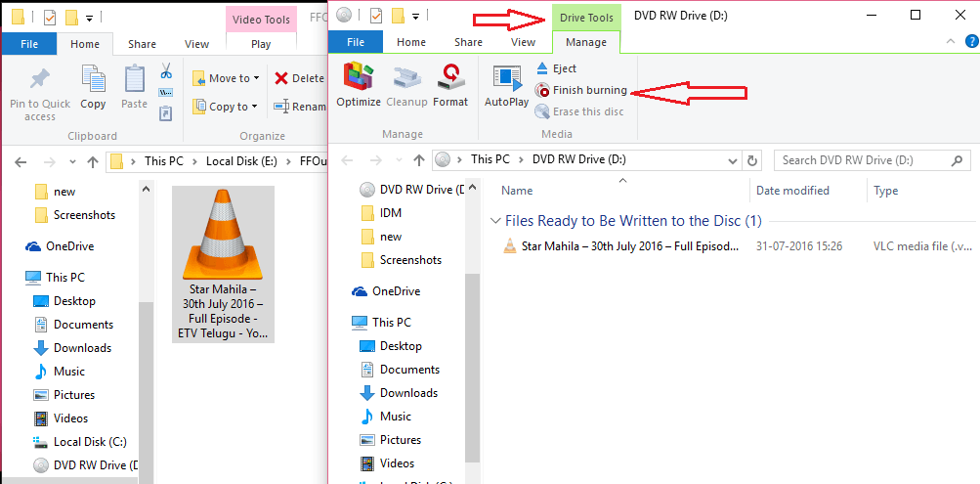
Task: Click Optimize icon in Drive Tools ribbon
Action: 359,84
